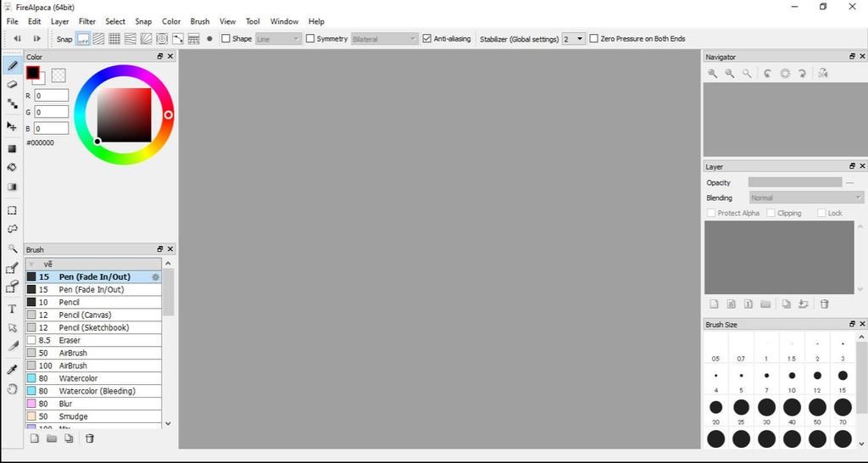
Task: Choose the Blur brush
Action: click(93, 404)
